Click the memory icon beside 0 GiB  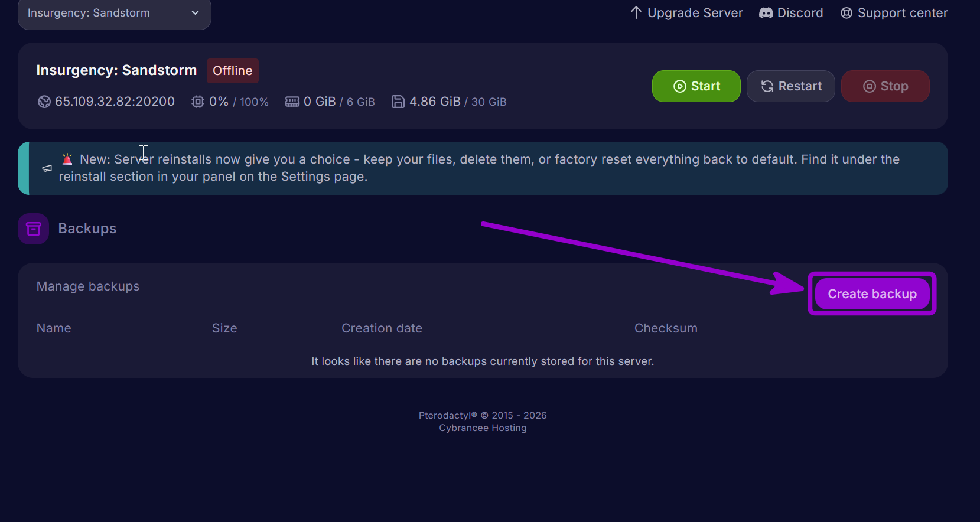292,102
